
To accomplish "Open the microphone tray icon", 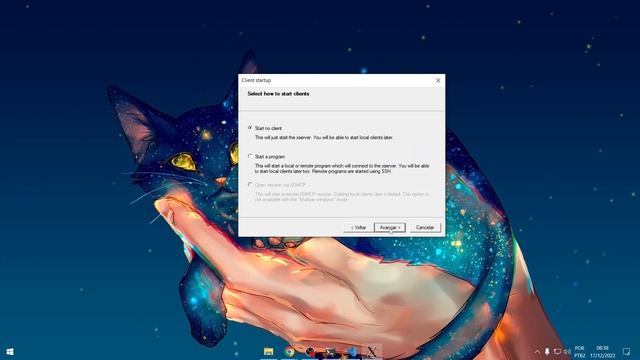I will click(x=547, y=351).
